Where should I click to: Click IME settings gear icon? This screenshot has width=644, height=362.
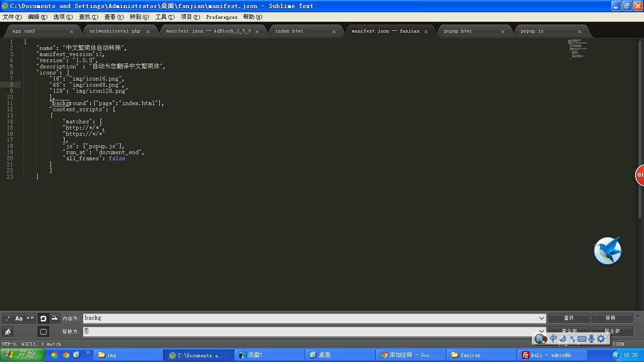[x=601, y=338]
